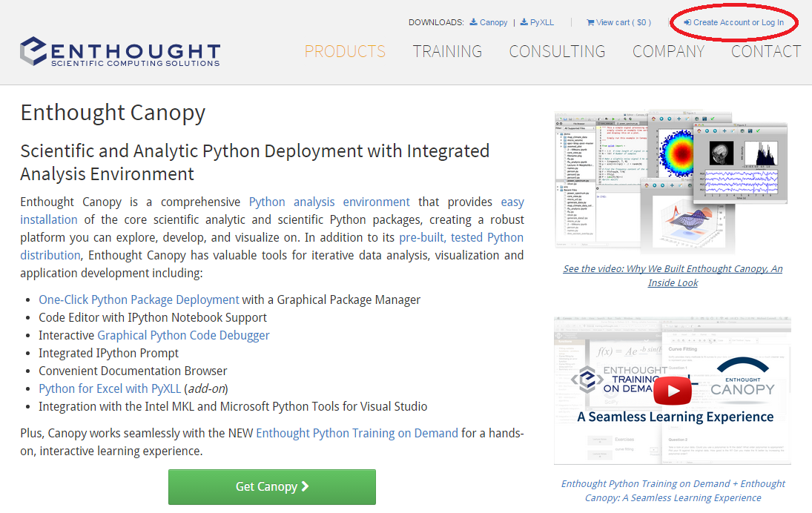Open One-Click Python Package Deployment link
Viewport: 812px width, 513px height.
pos(139,299)
